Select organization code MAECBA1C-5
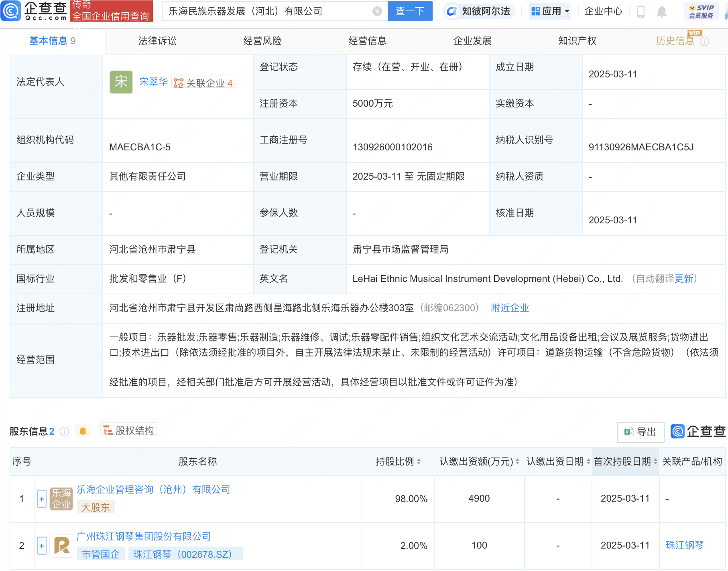 140,147
